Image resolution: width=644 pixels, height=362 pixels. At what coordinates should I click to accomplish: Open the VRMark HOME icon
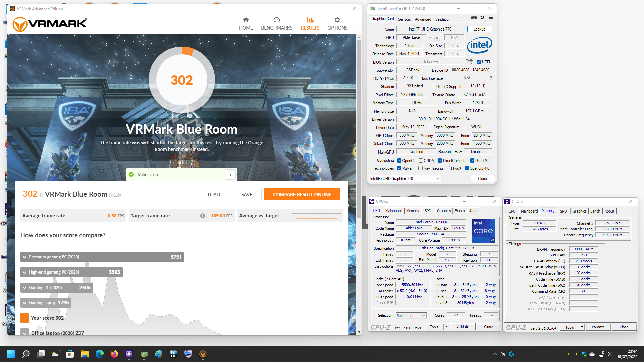click(x=246, y=20)
